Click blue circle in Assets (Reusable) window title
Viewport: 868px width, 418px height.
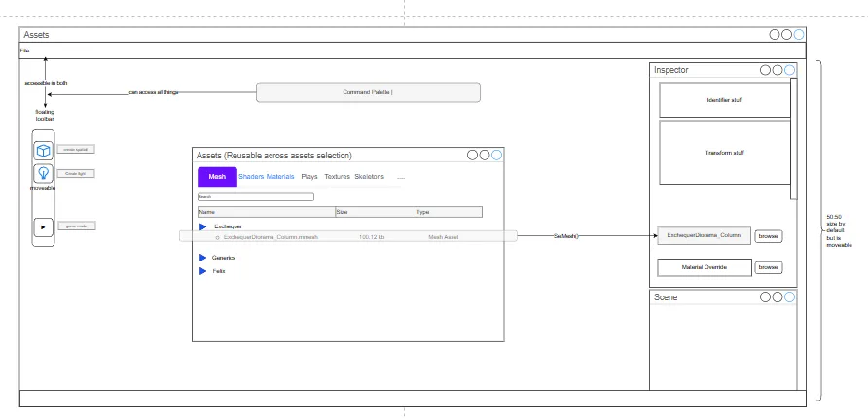[496, 156]
